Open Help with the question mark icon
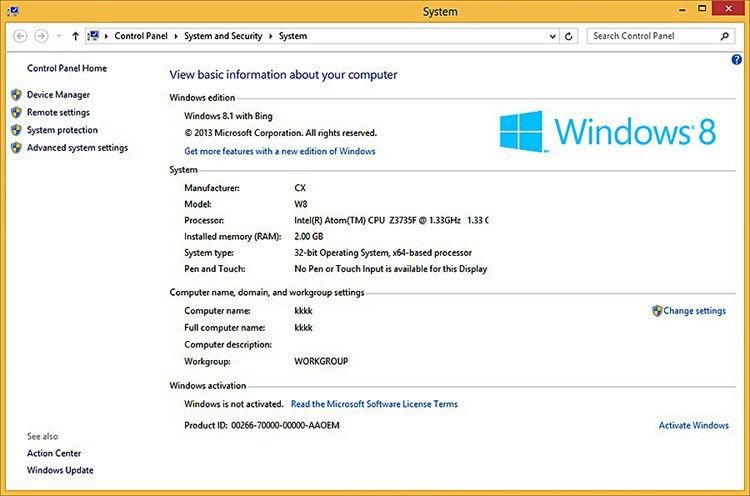 coord(737,59)
